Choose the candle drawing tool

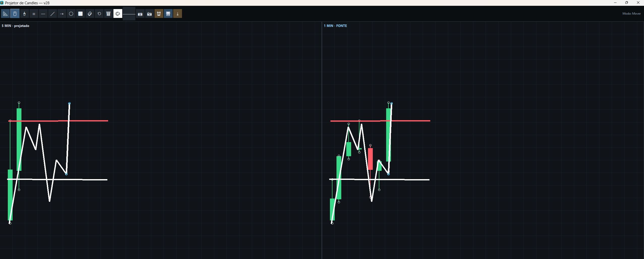pos(24,14)
